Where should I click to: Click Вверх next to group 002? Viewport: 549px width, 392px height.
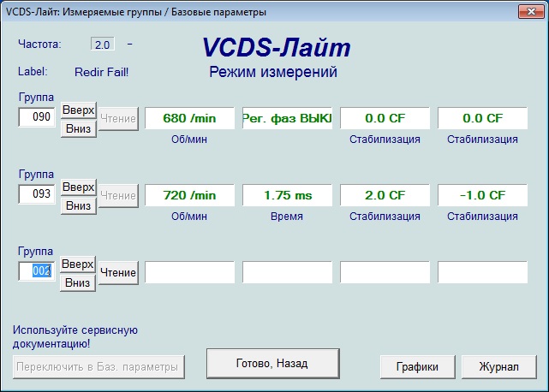(x=78, y=264)
